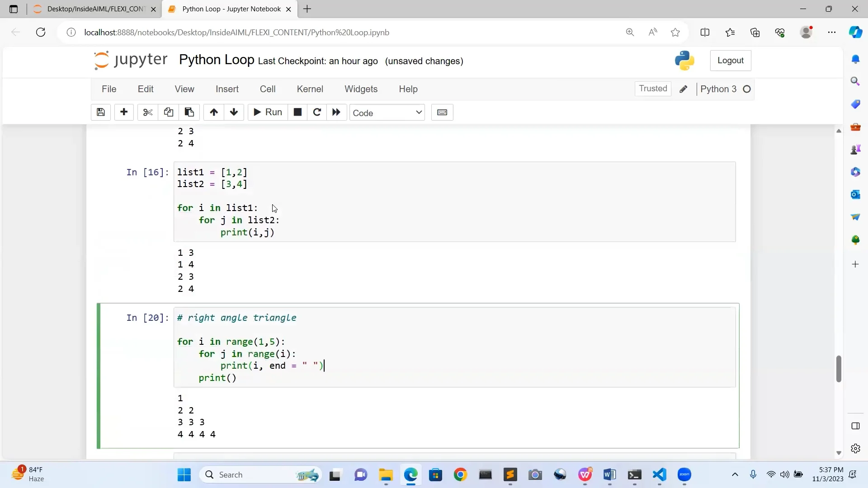Restart kernel and run all cells icon
This screenshot has height=488, width=868.
(x=336, y=113)
